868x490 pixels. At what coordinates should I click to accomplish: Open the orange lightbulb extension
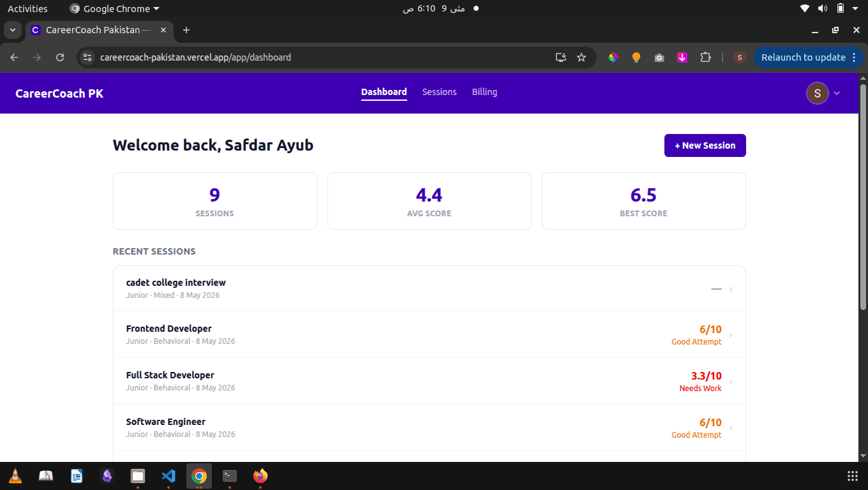[636, 57]
